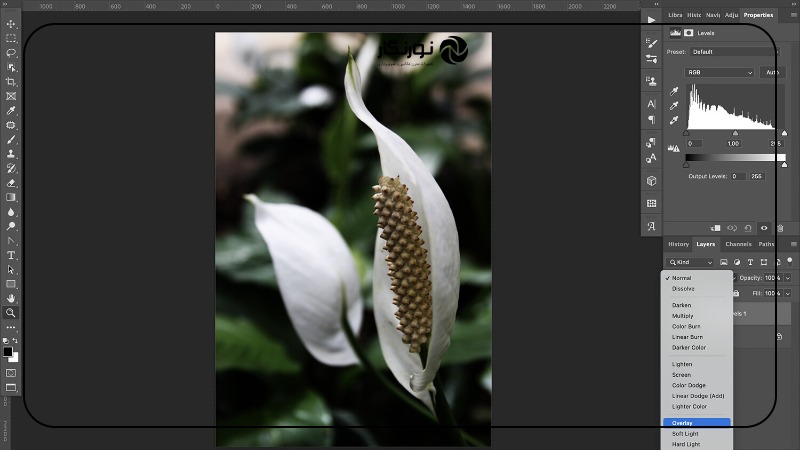Click the midtone gamma slider under histogram
The height and width of the screenshot is (450, 800).
point(735,133)
